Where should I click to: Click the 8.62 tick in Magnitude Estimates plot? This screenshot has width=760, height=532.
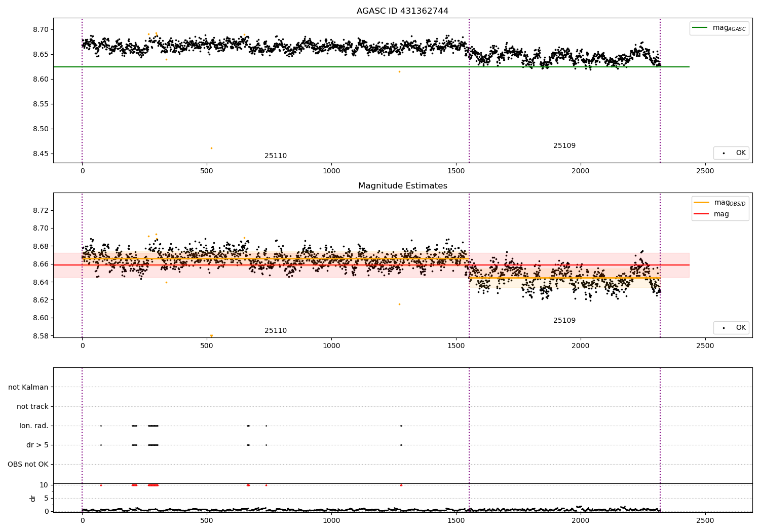point(41,300)
